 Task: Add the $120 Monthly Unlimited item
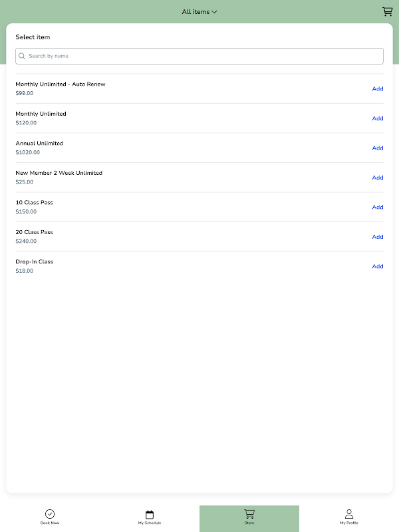point(378,118)
